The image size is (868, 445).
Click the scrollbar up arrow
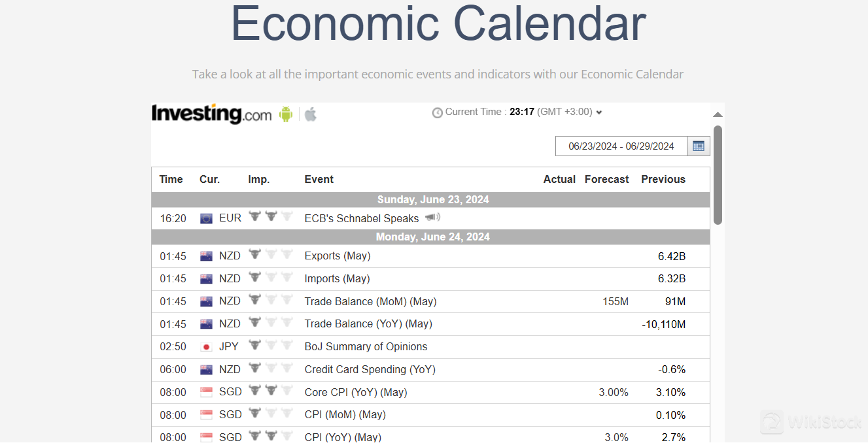(718, 115)
